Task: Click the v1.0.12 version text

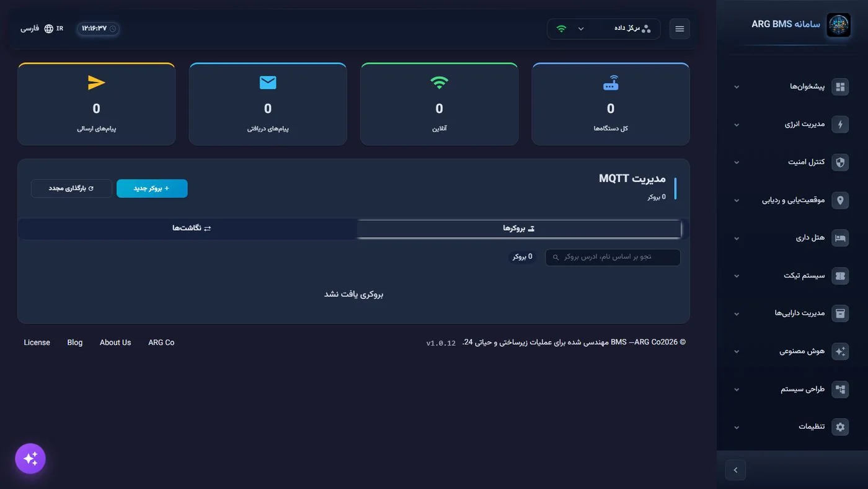Action: tap(441, 343)
